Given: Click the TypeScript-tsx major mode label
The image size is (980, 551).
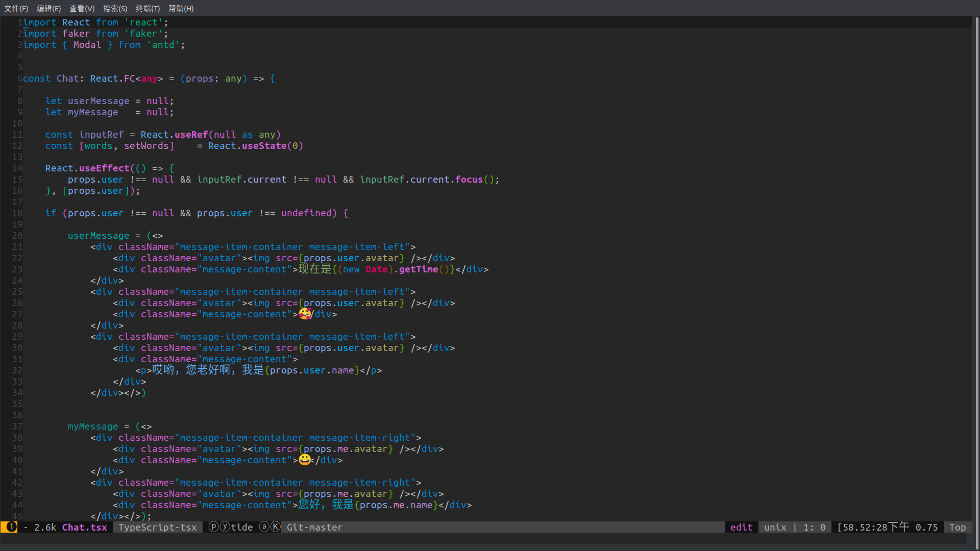Looking at the screenshot, I should [x=158, y=528].
